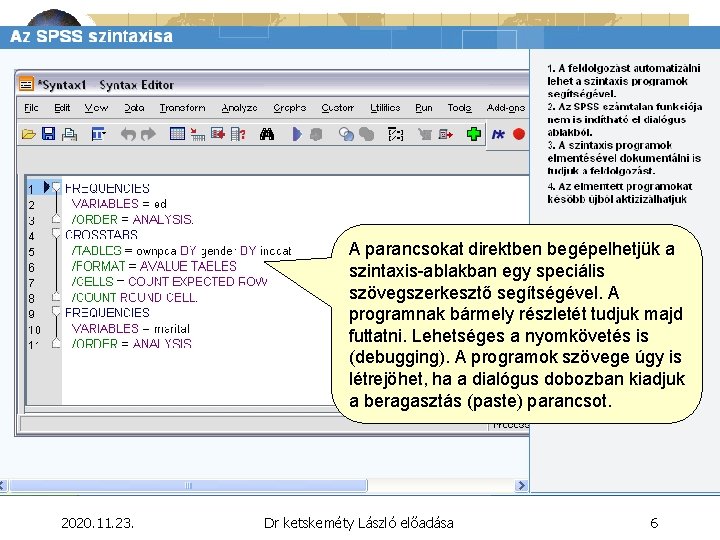This screenshot has width=720, height=540.
Task: Collapse the CROSSTABS command block on line 4
Action: tap(56, 233)
